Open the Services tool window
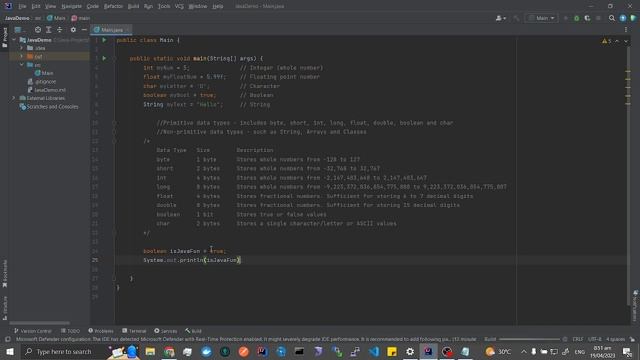Image resolution: width=640 pixels, height=360 pixels. [166, 331]
